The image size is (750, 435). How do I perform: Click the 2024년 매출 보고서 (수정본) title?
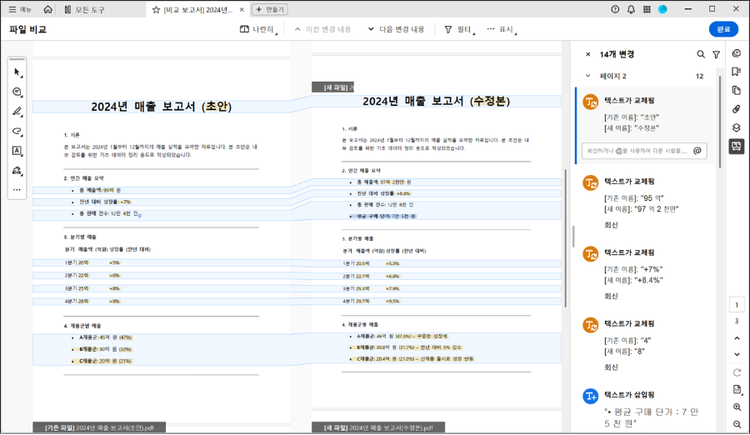coord(436,101)
